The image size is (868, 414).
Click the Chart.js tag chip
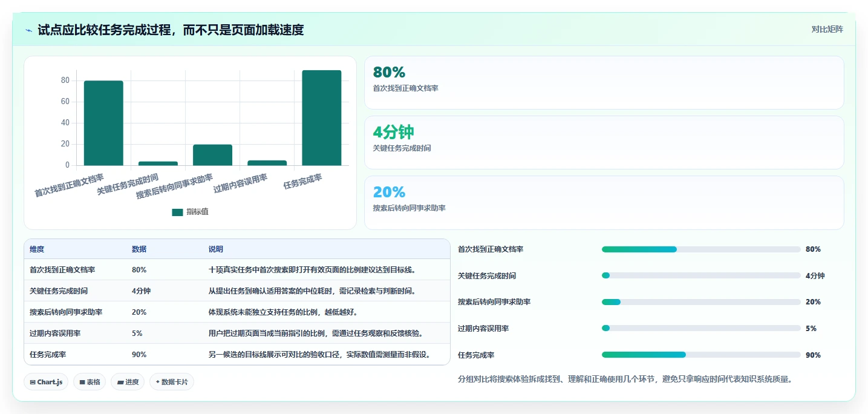pos(46,382)
